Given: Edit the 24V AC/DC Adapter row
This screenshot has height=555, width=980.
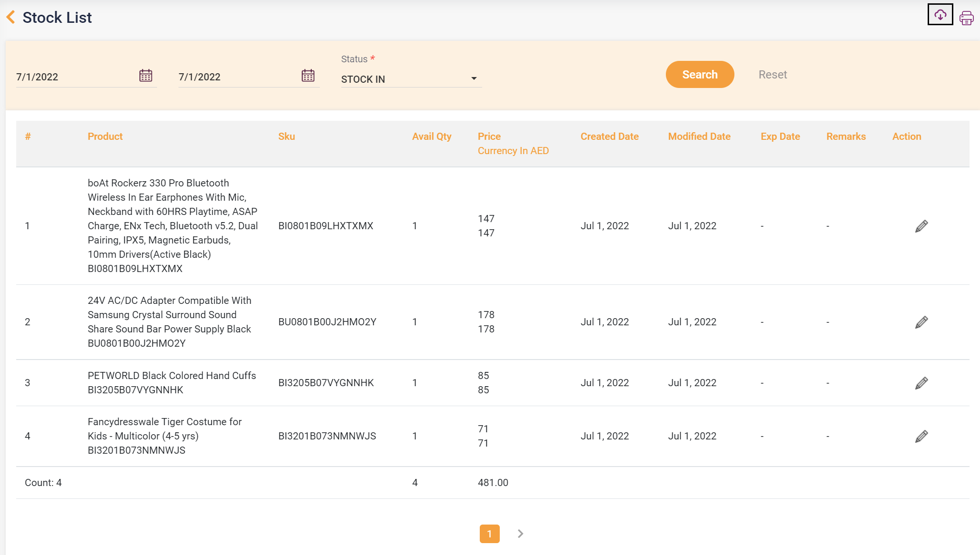Looking at the screenshot, I should coord(921,322).
